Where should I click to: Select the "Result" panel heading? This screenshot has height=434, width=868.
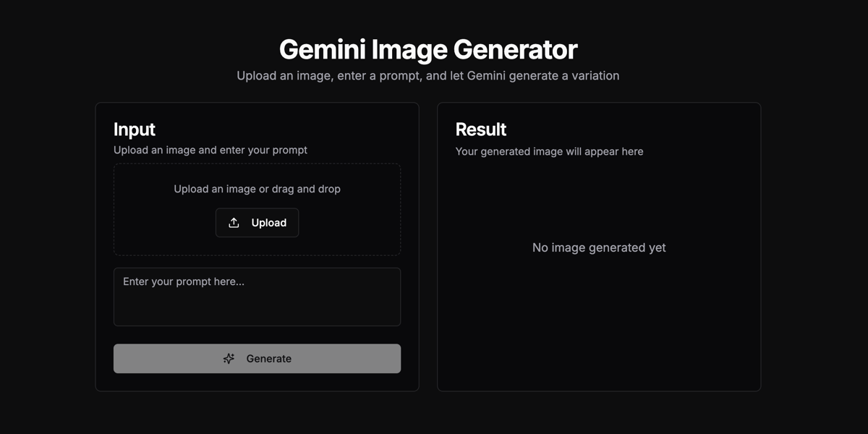(481, 129)
